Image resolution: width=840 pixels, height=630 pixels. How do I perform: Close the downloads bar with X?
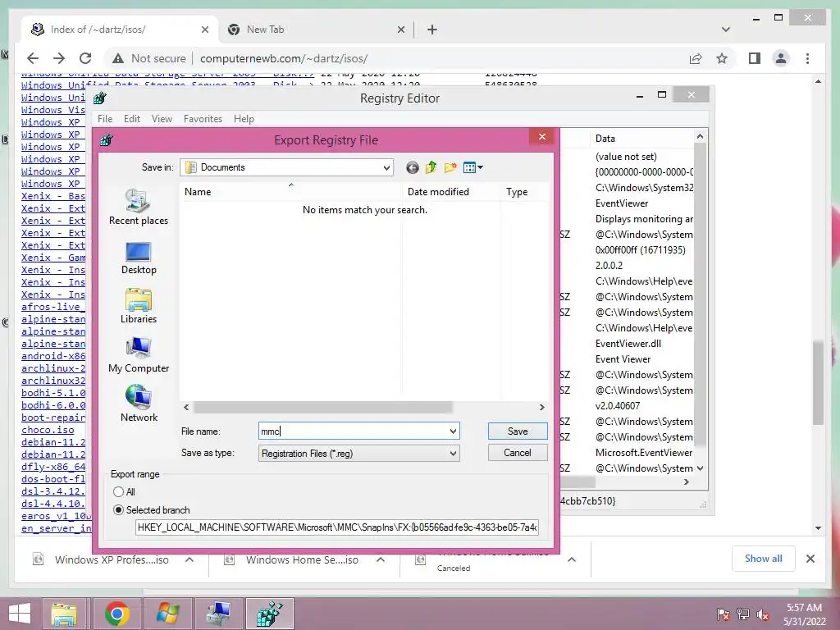pyautogui.click(x=810, y=559)
